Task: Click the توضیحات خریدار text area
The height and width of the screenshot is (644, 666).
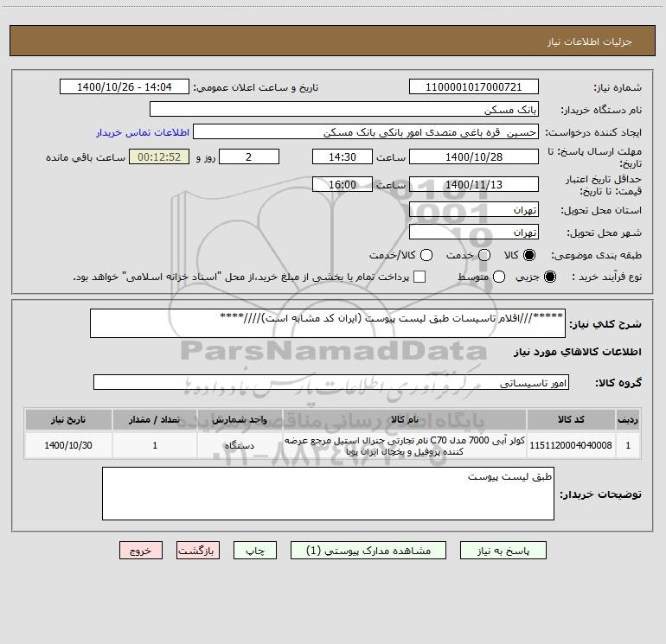Action: coord(328,494)
